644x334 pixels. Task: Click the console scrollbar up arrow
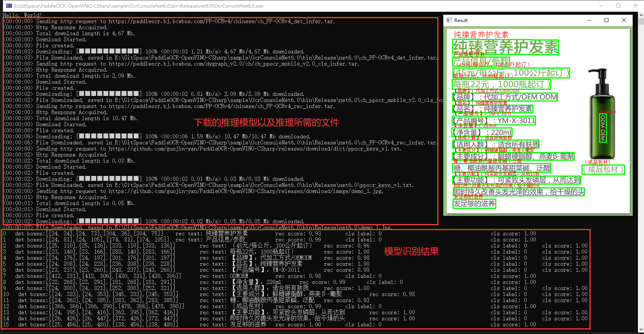click(x=641, y=15)
